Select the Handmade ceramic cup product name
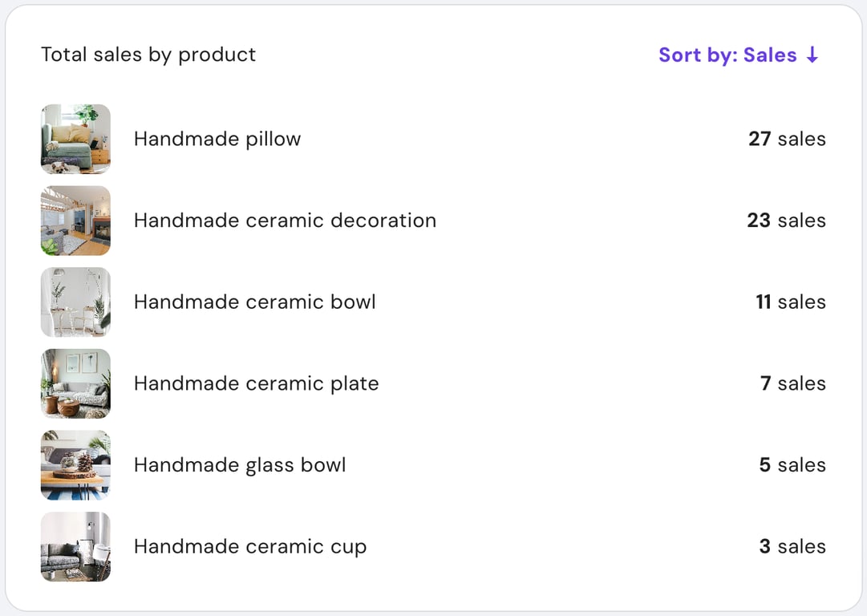This screenshot has height=616, width=867. [250, 546]
